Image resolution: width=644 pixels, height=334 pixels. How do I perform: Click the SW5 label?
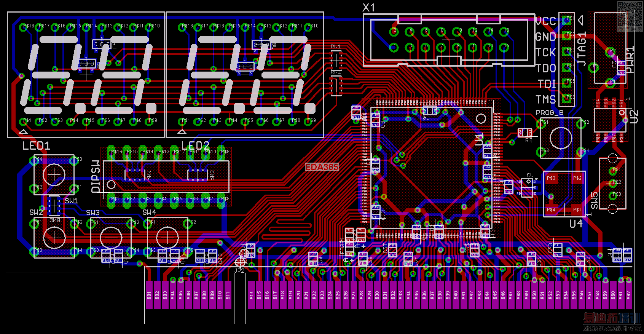coord(594,201)
